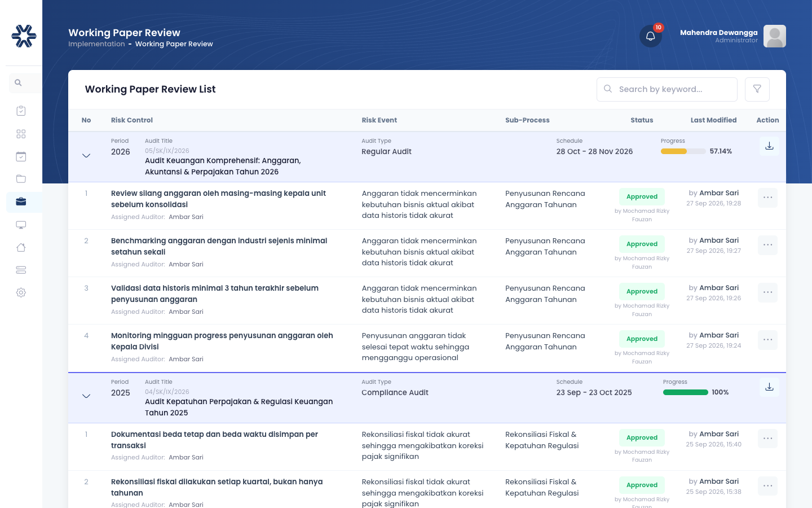
Task: Focus the Search by keyword field
Action: pyautogui.click(x=667, y=89)
